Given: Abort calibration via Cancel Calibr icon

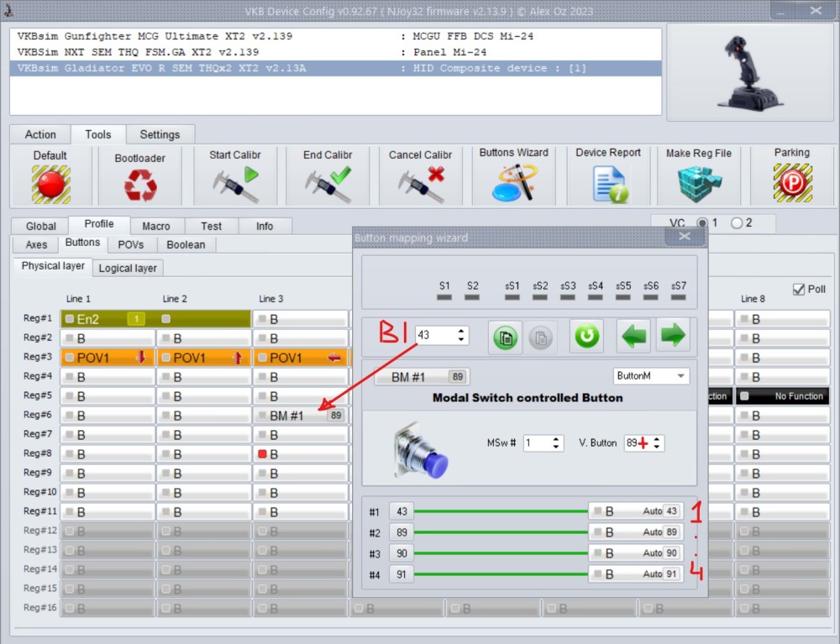Looking at the screenshot, I should [x=421, y=185].
